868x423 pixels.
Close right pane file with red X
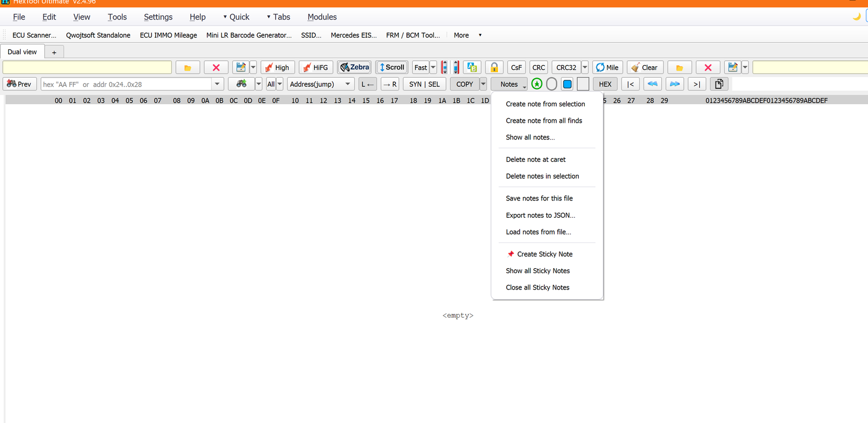pyautogui.click(x=708, y=67)
